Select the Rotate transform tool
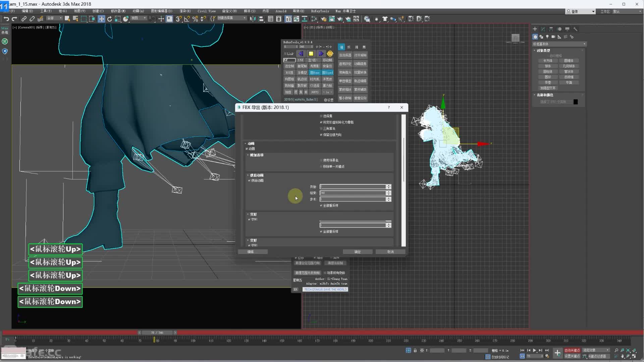The height and width of the screenshot is (362, 644). pyautogui.click(x=109, y=19)
